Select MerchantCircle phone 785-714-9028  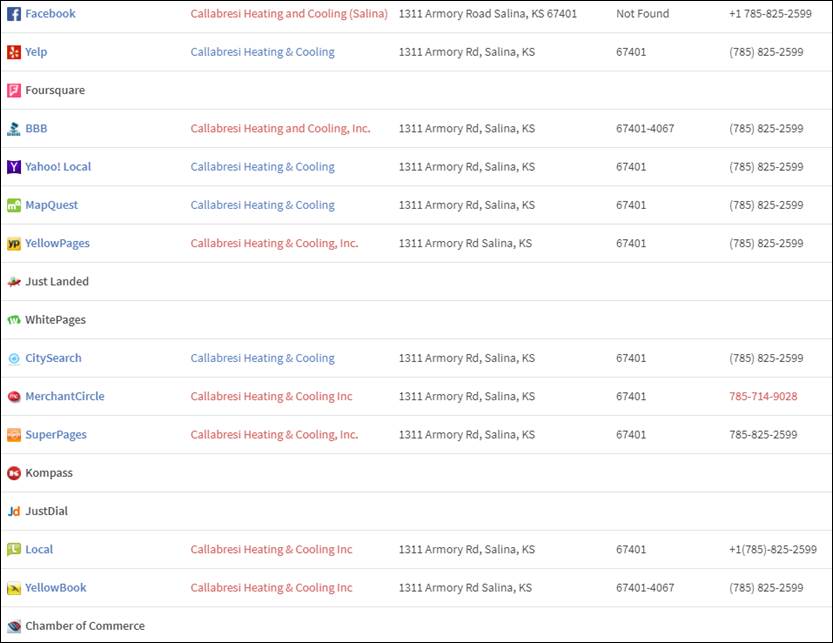click(x=763, y=396)
